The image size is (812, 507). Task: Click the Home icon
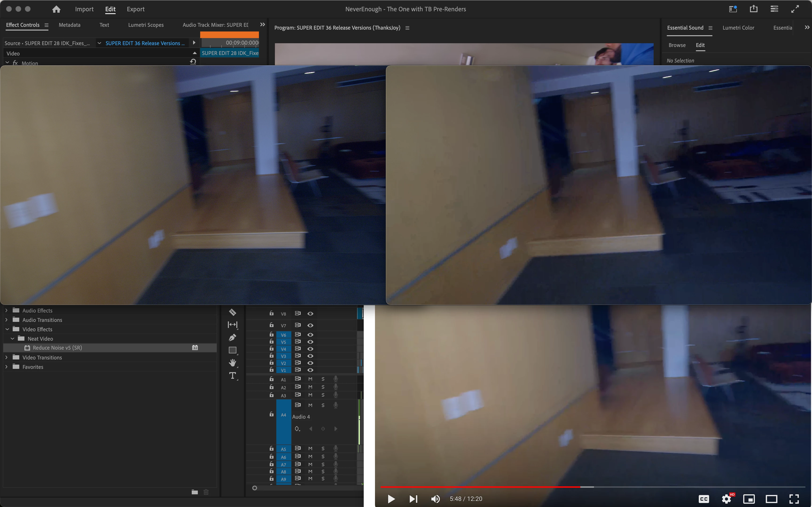click(56, 9)
